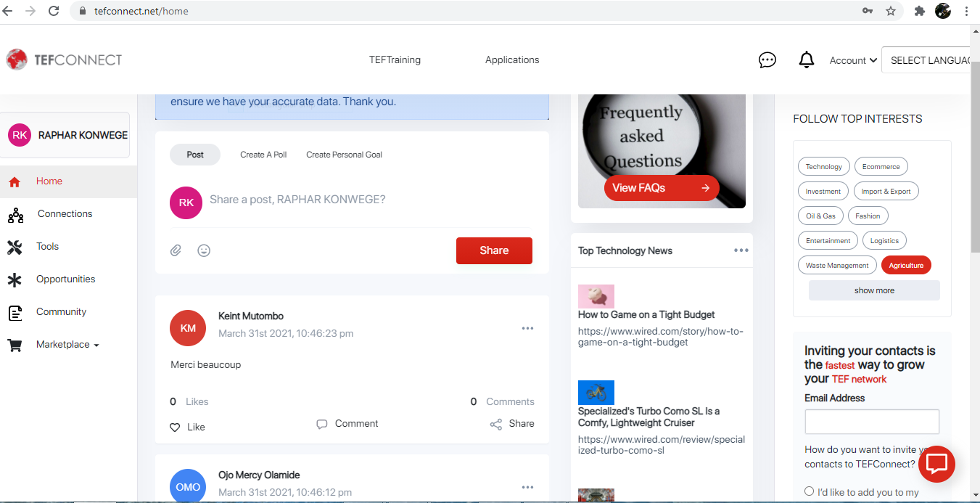This screenshot has height=503, width=980.
Task: Open the emoji picker smiley icon
Action: [204, 250]
